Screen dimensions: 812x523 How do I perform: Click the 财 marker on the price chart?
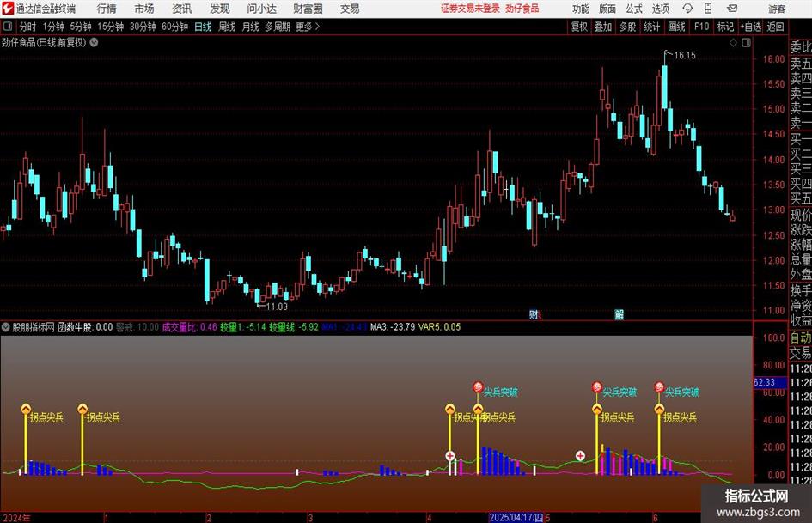click(x=535, y=314)
